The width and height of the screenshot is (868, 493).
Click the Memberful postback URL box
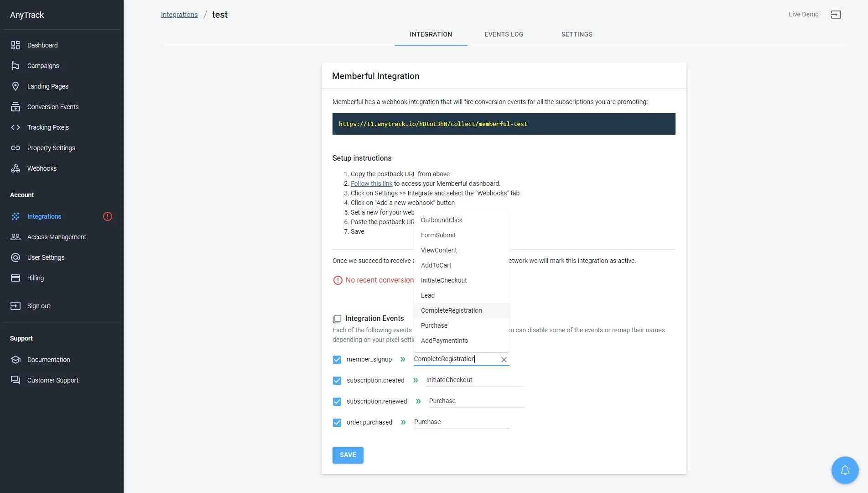pyautogui.click(x=504, y=124)
